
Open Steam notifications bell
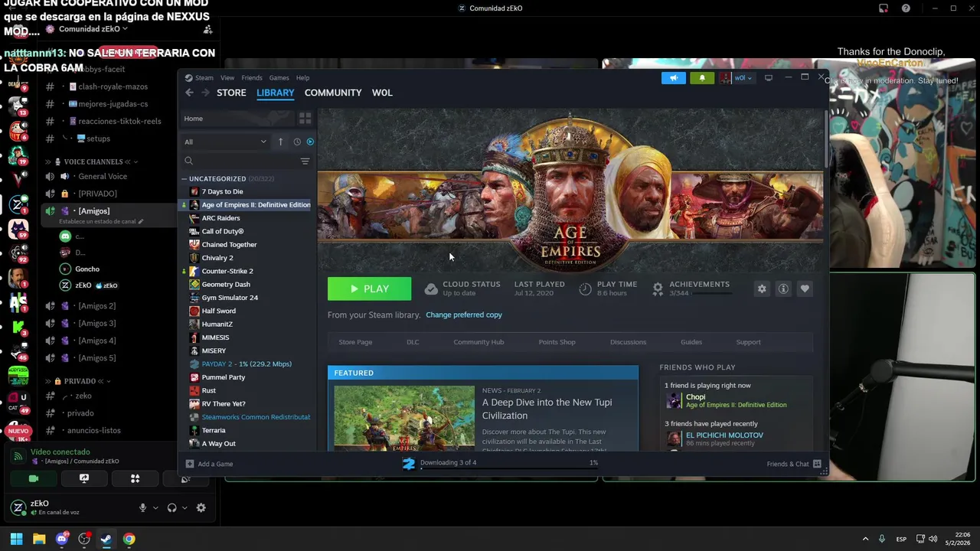[x=702, y=78]
